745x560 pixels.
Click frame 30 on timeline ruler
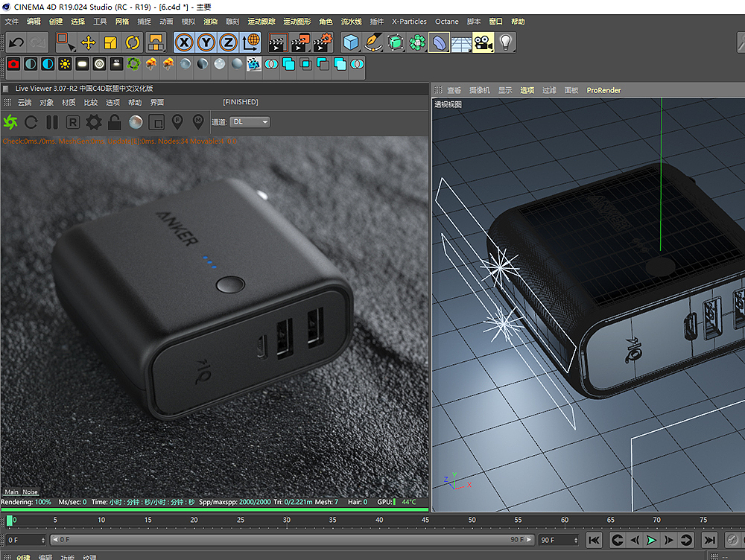[x=287, y=520]
